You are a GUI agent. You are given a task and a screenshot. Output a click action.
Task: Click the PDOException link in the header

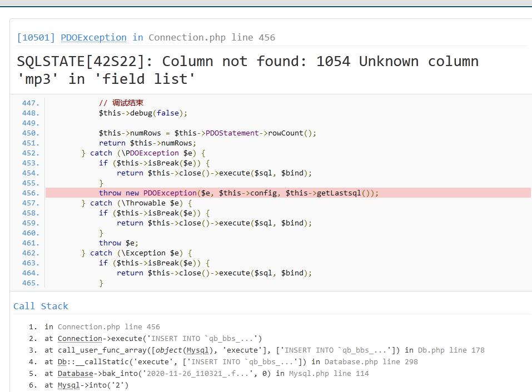pyautogui.click(x=93, y=37)
